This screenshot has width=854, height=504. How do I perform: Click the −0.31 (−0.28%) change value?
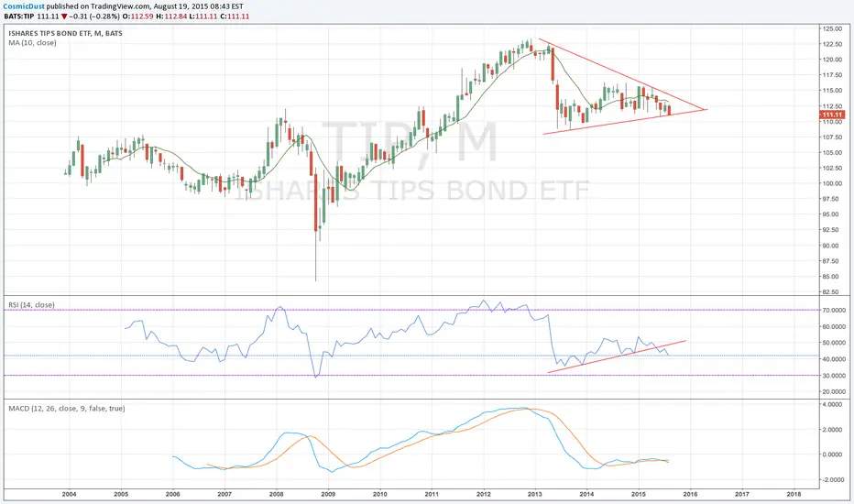93,16
